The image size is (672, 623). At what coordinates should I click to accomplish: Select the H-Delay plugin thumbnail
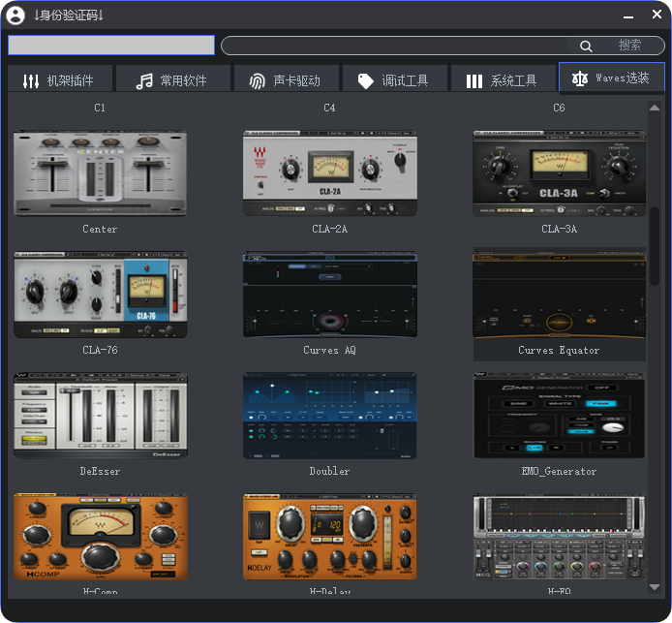pyautogui.click(x=329, y=537)
